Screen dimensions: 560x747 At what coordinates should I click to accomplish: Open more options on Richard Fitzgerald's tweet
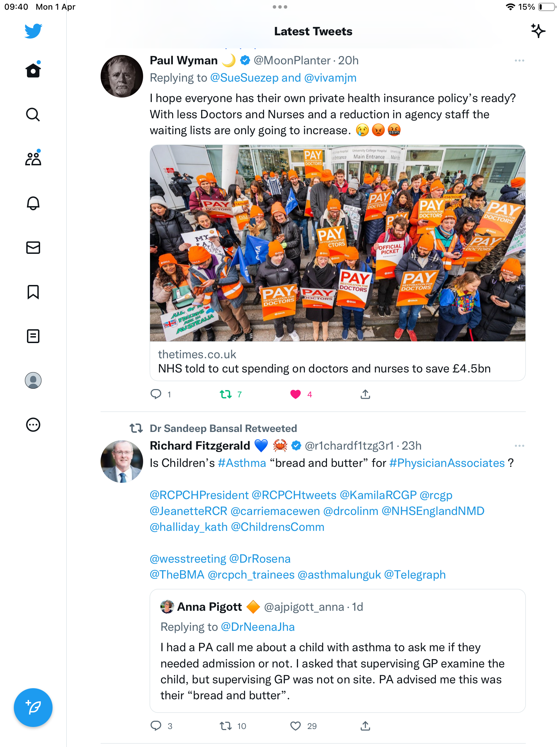[519, 446]
